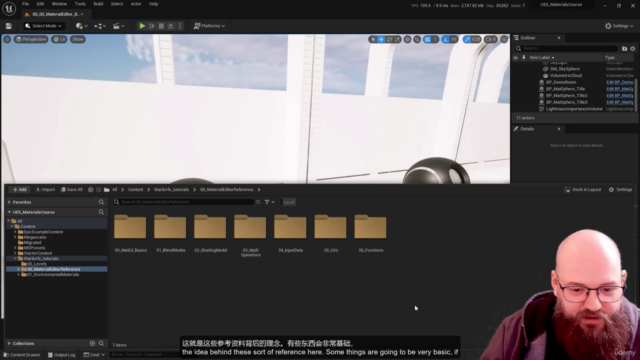Start Play in Editor with green arrow

(142, 26)
